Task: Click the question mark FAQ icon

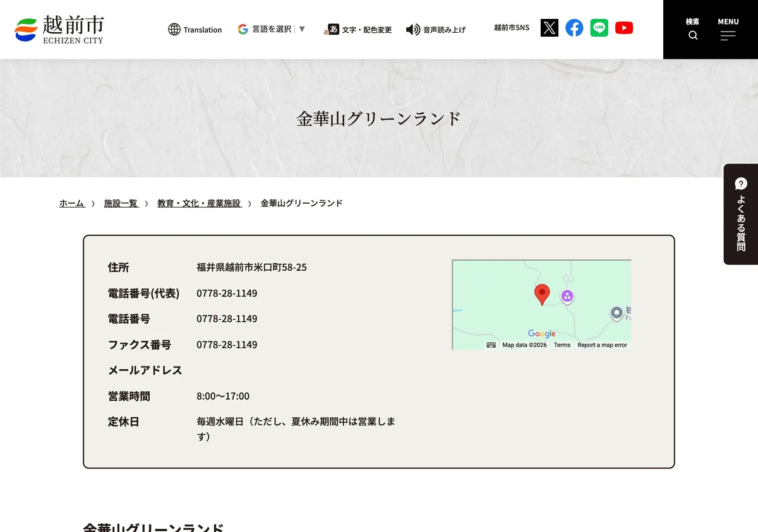Action: 741,184
